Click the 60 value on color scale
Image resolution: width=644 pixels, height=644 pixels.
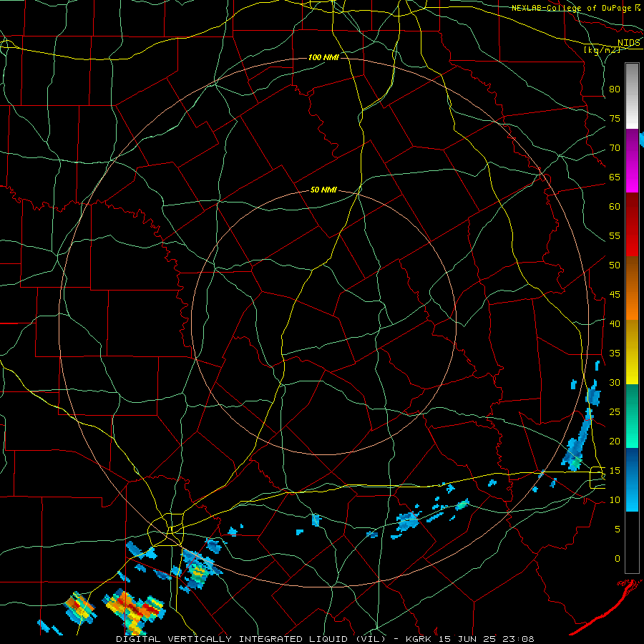click(615, 207)
